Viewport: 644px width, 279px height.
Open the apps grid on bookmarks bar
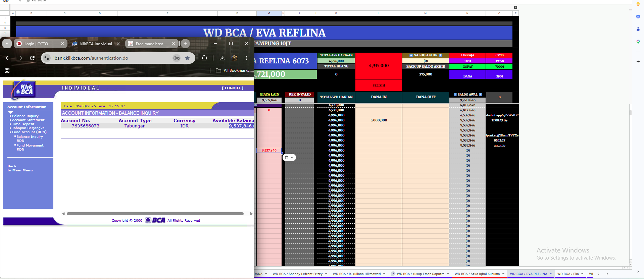pyautogui.click(x=7, y=70)
